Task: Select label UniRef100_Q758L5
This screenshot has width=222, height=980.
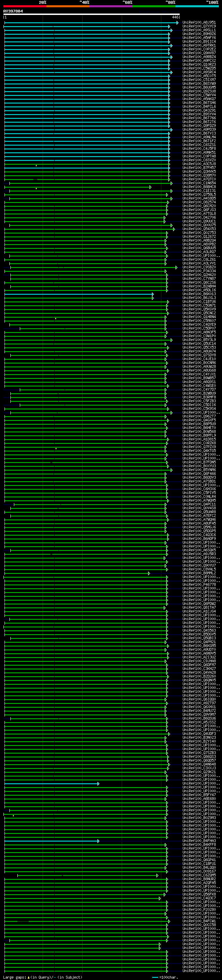Action: 199,195
